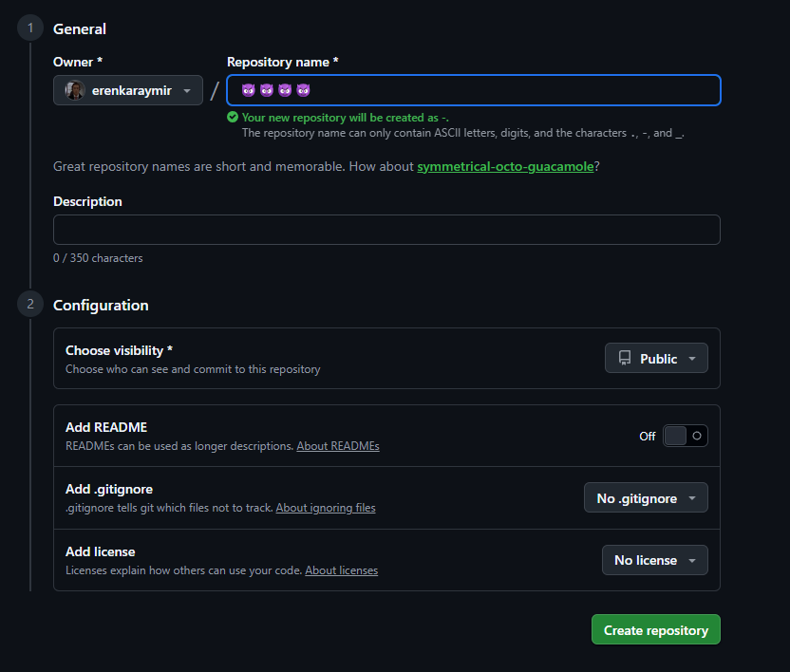Click the 'Add README' heading text
Viewport: 790px width, 672px height.
pos(106,427)
